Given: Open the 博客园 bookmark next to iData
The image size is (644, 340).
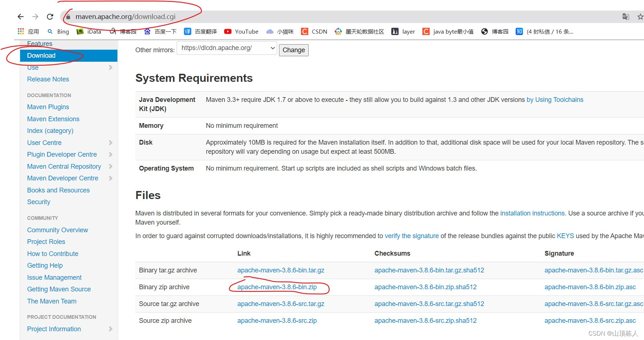Looking at the screenshot, I should (123, 31).
